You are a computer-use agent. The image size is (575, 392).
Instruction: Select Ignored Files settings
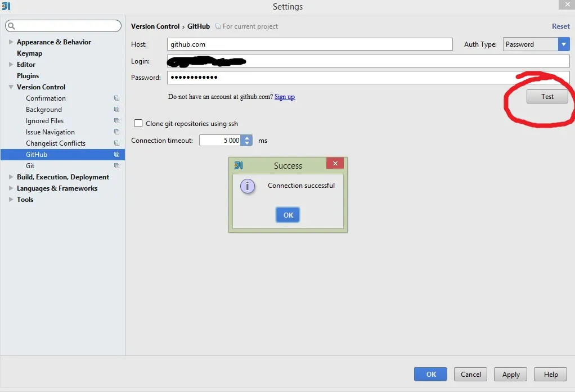(x=45, y=121)
